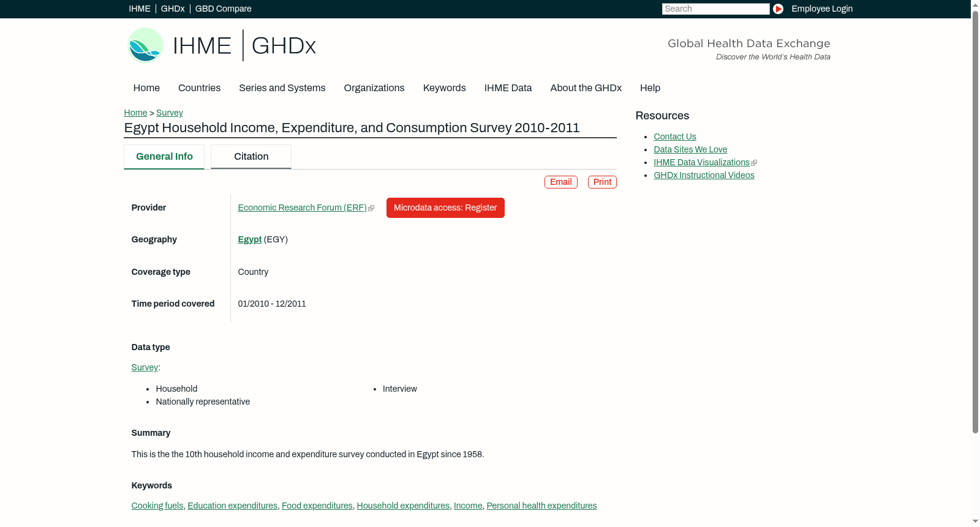Open Employee Login
The image size is (980, 527).
click(822, 9)
